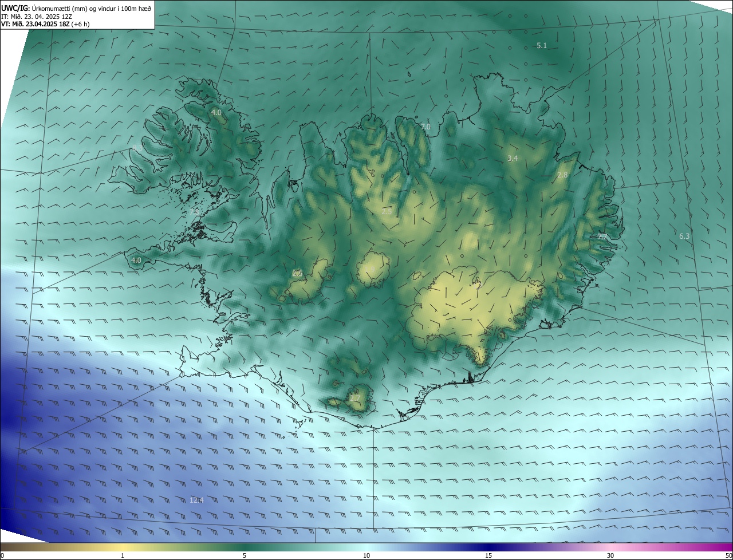Click the colour scale tick labelled 30
The height and width of the screenshot is (560, 733).
(x=610, y=555)
